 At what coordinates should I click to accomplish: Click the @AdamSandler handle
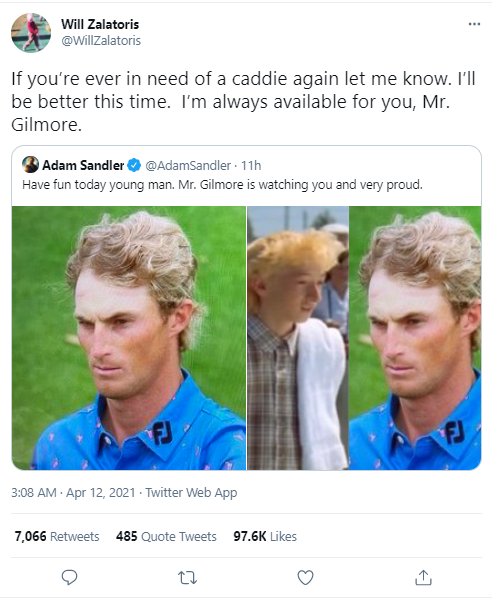188,166
